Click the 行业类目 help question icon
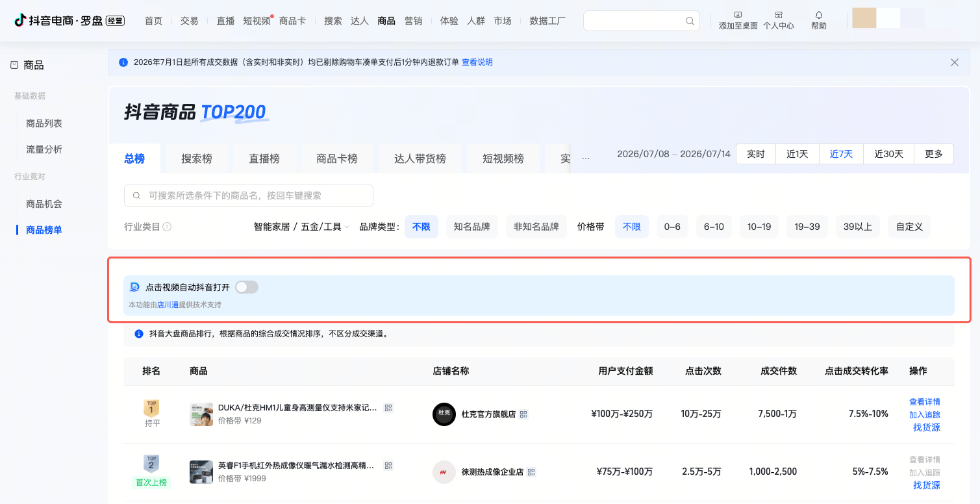Screen dimensions: 980x504 click(167, 227)
